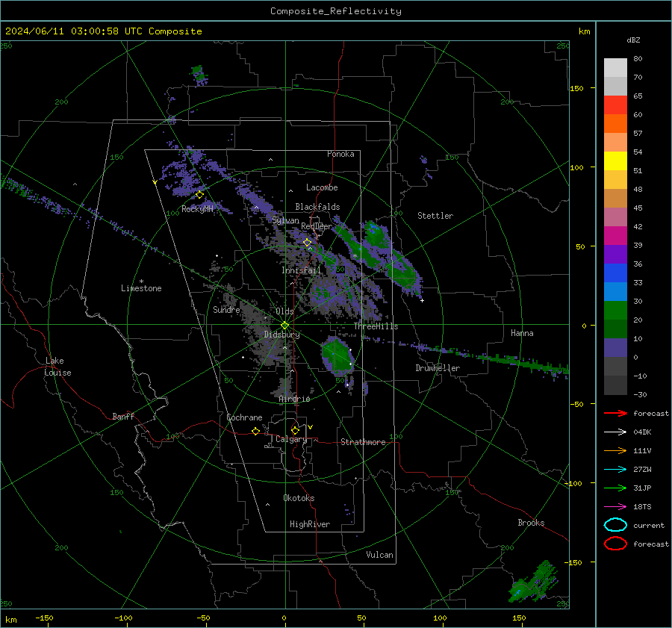Click the red forecast arrow in the legend
This screenshot has width=672, height=628.
[615, 413]
